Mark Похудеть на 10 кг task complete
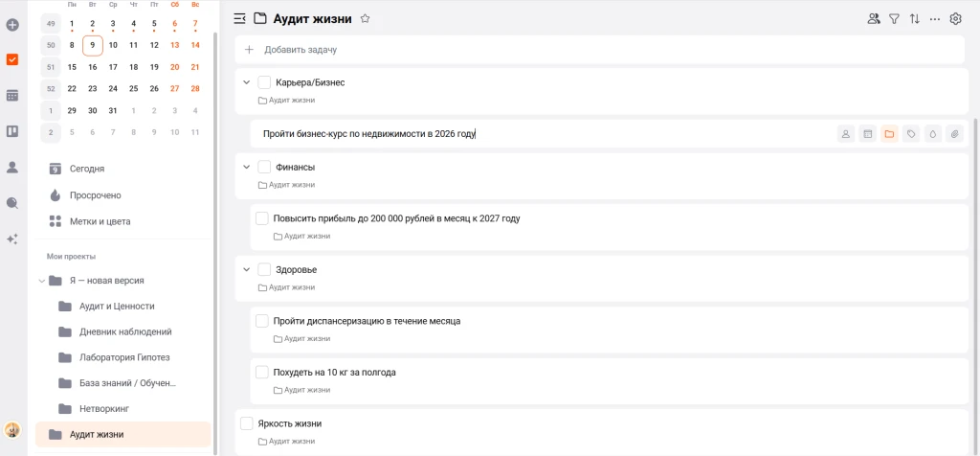This screenshot has height=456, width=980. (262, 372)
